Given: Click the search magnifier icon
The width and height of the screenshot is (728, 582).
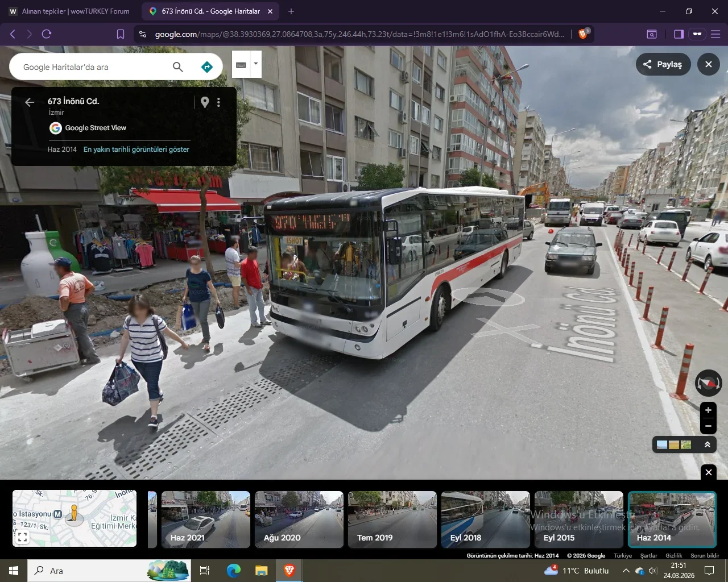Looking at the screenshot, I should [178, 67].
